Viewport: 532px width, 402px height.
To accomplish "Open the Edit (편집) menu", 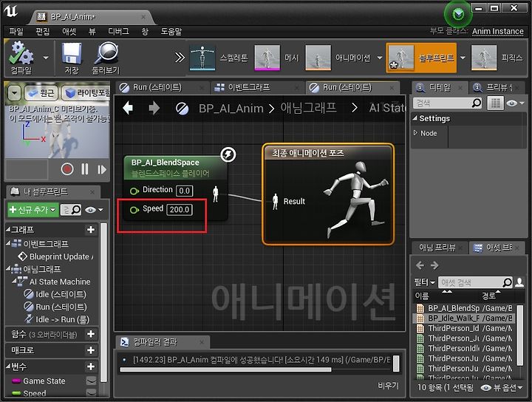I will 43,32.
